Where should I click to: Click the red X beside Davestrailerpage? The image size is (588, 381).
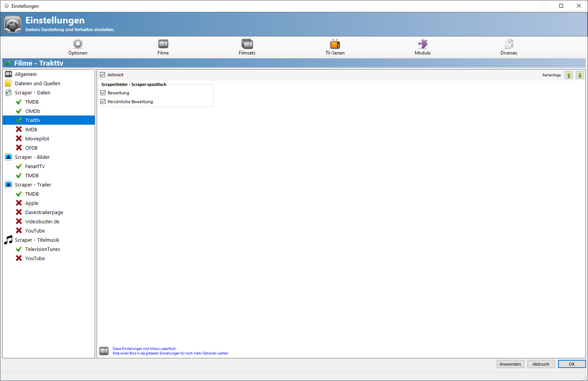click(x=19, y=212)
